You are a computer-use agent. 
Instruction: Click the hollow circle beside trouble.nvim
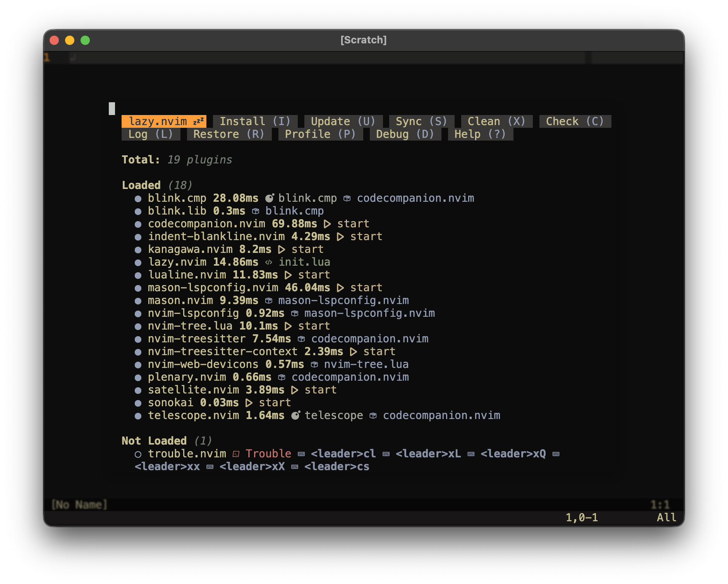click(138, 454)
